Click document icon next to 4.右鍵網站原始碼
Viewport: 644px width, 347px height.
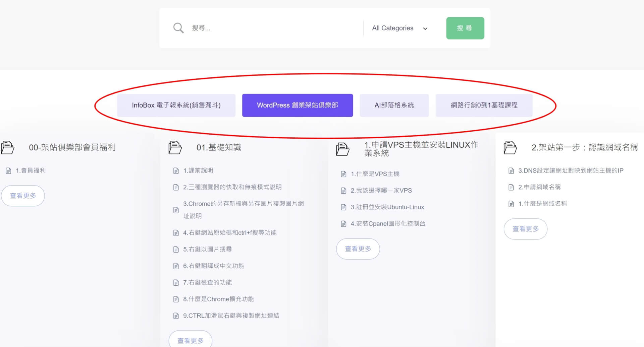[176, 233]
